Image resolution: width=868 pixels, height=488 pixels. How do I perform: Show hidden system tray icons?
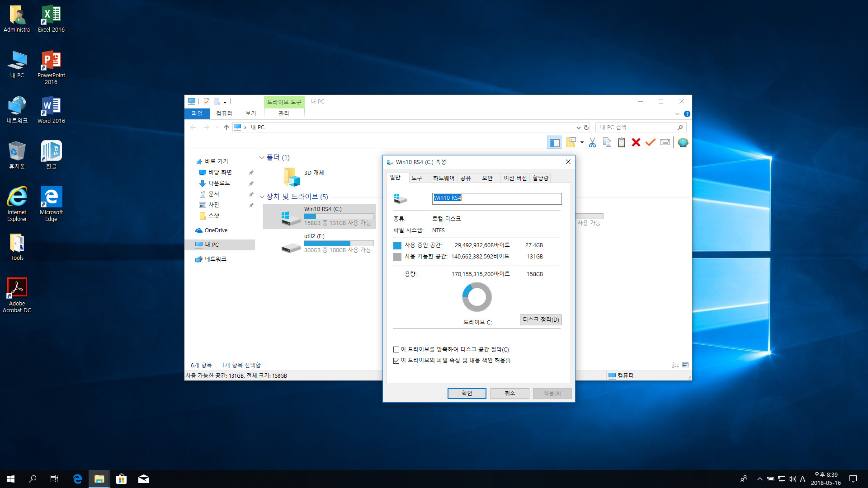(760, 479)
